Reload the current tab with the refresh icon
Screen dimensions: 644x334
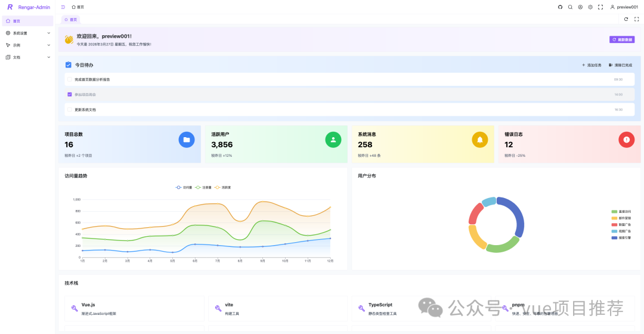coord(626,19)
